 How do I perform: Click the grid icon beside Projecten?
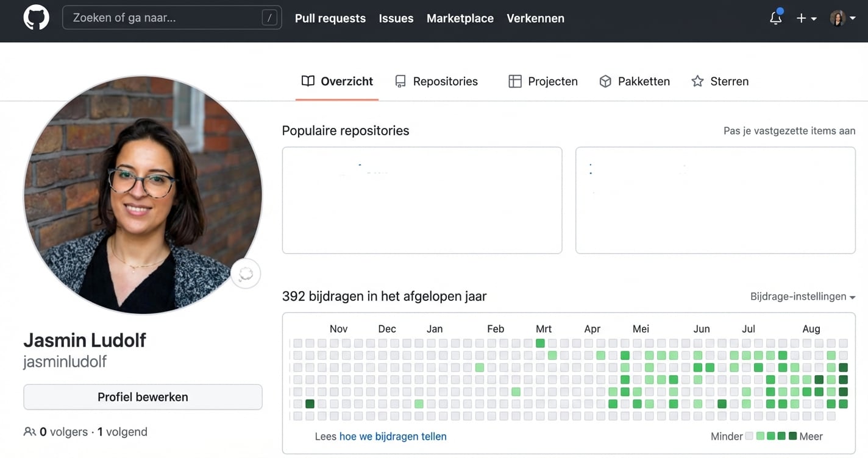pos(515,80)
